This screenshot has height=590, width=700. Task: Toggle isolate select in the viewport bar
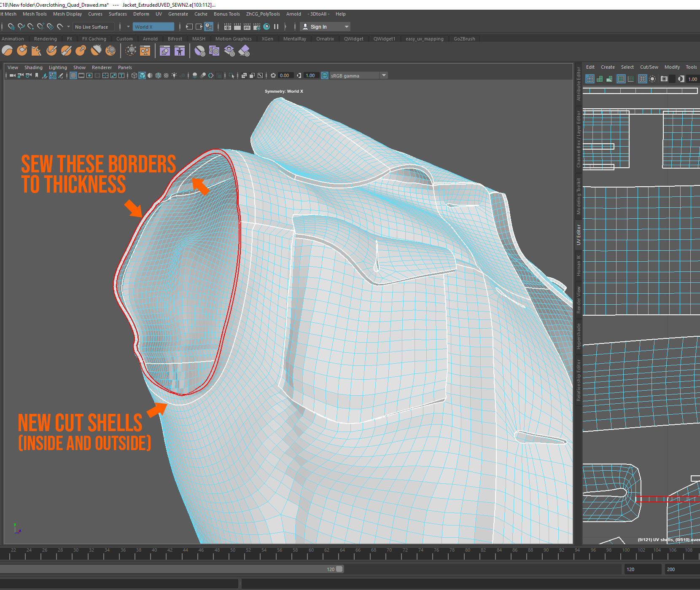[231, 75]
